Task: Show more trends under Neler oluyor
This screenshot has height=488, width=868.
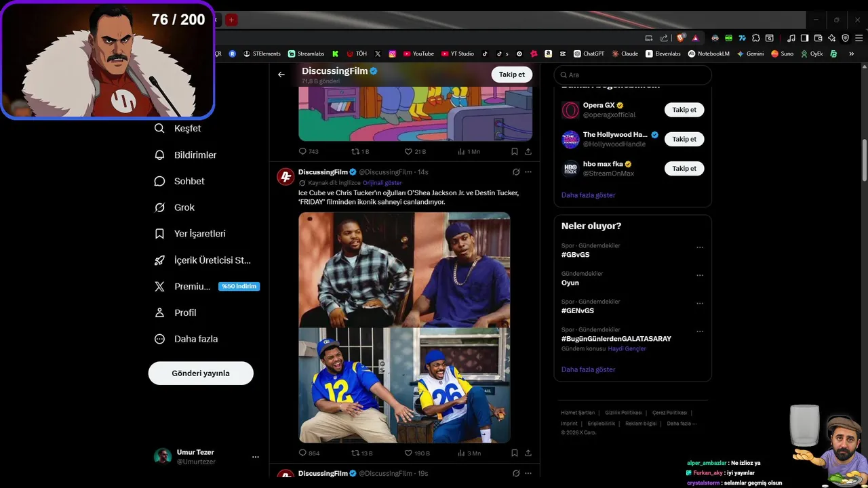Action: point(588,370)
